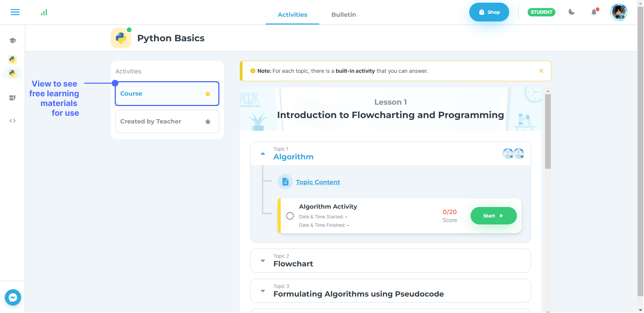Select the Algorithm Activity radio circle
This screenshot has height=313, width=644.
point(290,216)
